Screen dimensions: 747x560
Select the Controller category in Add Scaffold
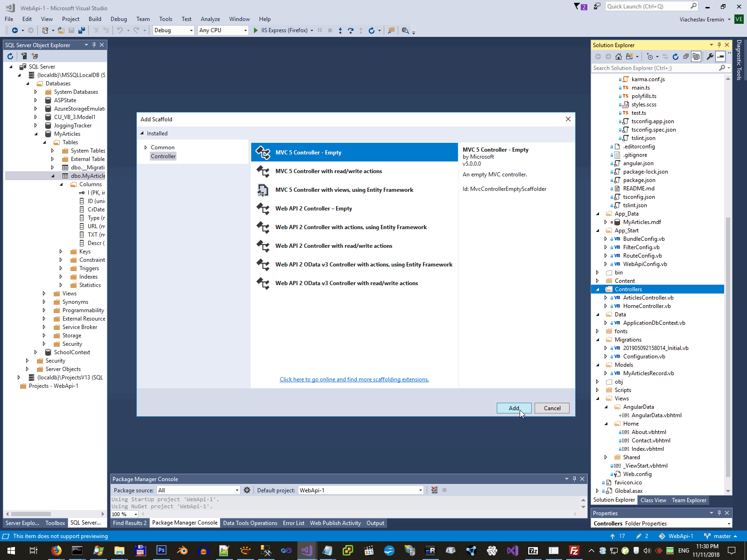pos(163,156)
